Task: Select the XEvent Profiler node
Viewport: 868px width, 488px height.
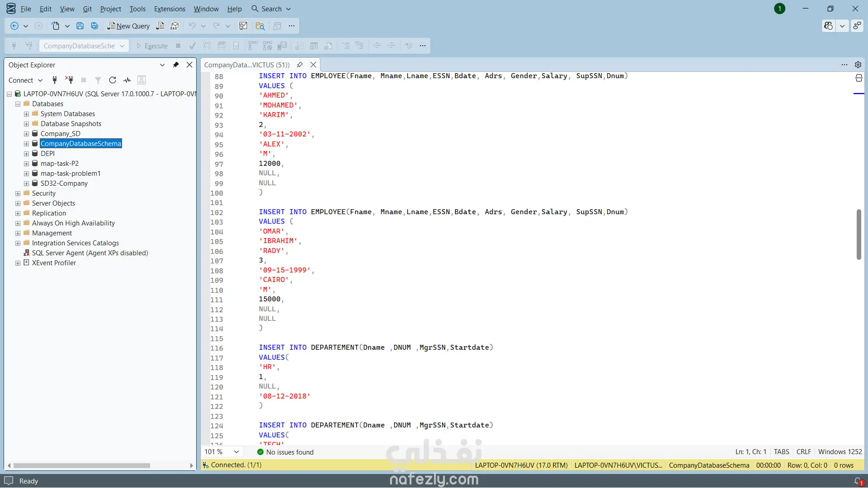Action: 54,263
